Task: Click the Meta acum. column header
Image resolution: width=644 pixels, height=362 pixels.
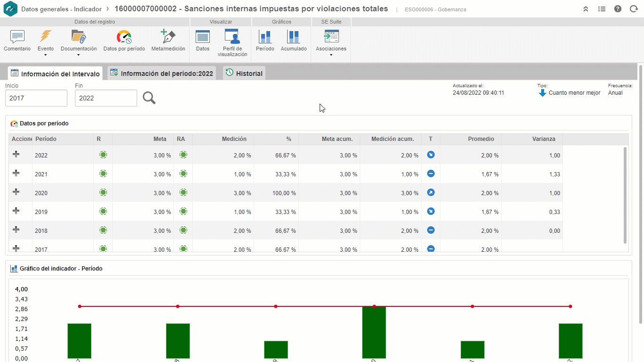Action: (x=329, y=139)
